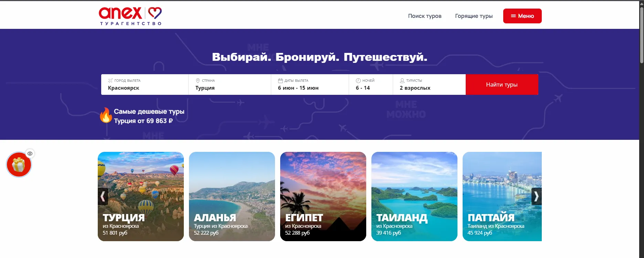Screen dimensions: 644x258
Task: Open tourists selector showing 2 взрослых
Action: click(x=429, y=85)
